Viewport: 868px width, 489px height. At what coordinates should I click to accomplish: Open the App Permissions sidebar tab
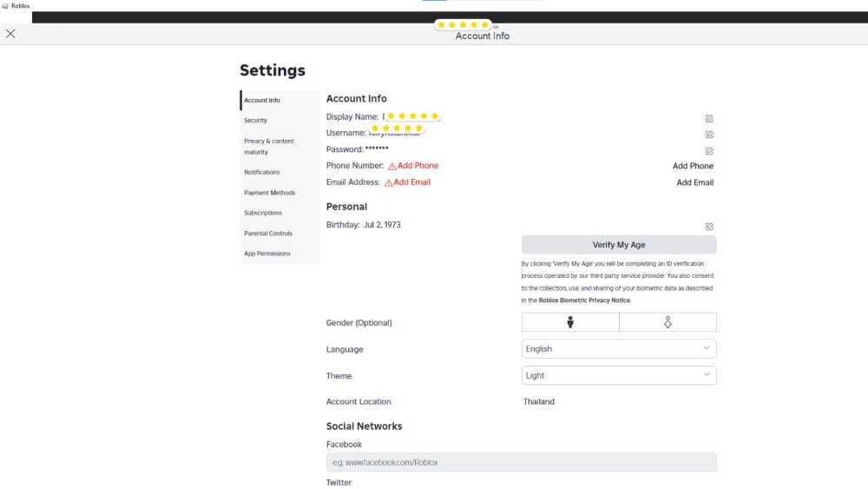280,254
